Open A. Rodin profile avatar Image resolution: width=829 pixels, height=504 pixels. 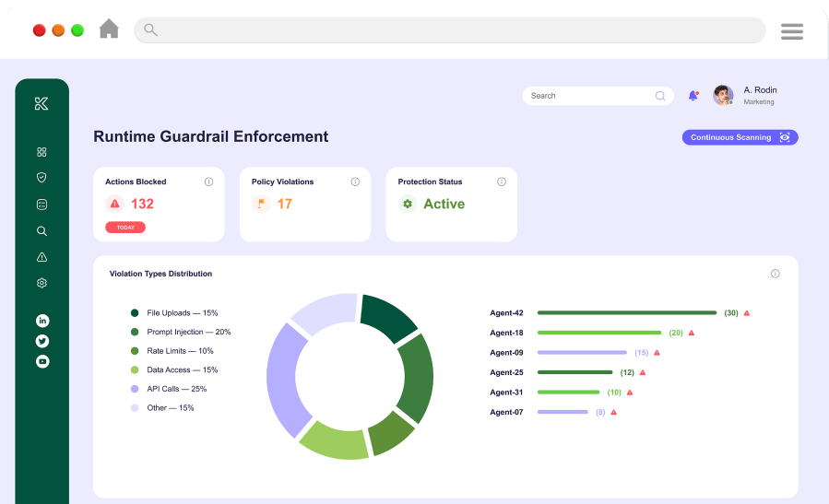[723, 95]
